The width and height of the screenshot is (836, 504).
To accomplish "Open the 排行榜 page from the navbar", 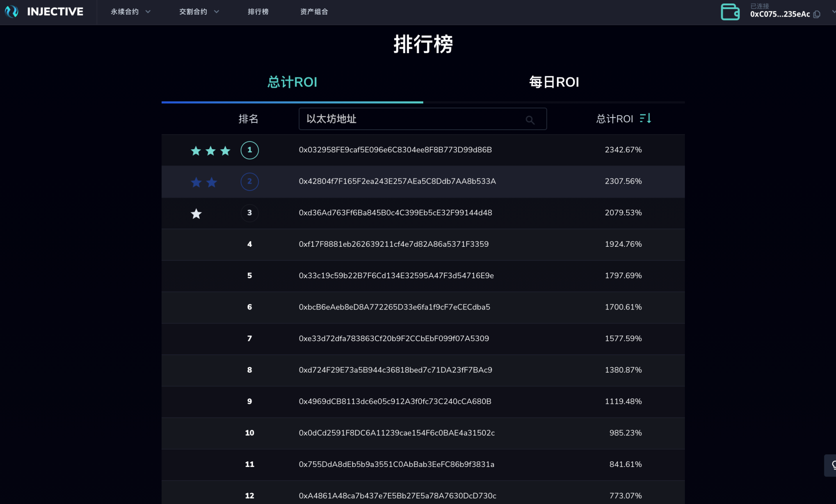I will pos(258,12).
